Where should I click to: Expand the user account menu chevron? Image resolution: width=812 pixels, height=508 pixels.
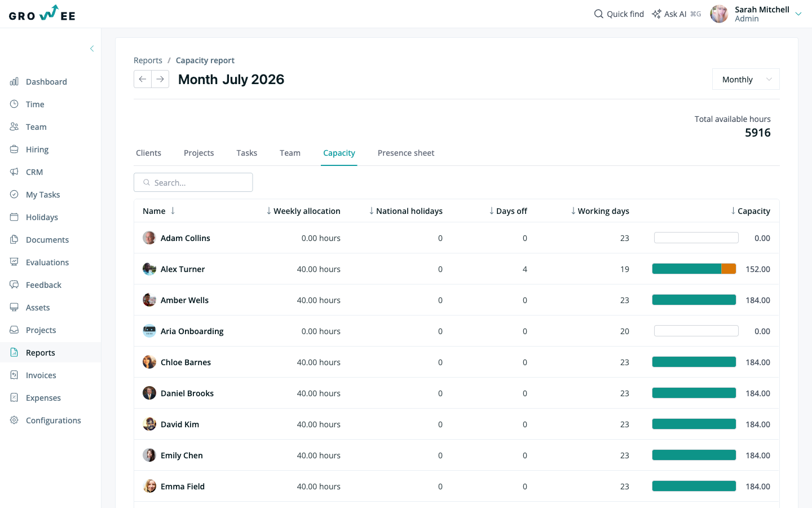pyautogui.click(x=798, y=14)
